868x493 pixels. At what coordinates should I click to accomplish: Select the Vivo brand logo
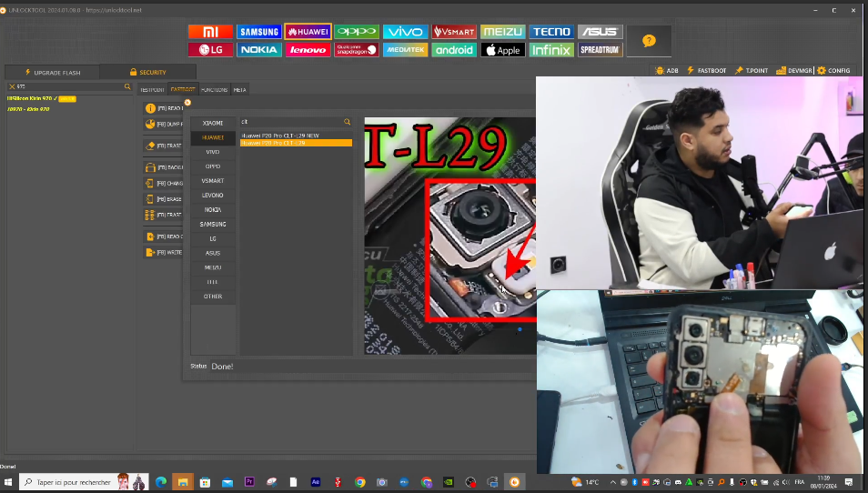(x=405, y=32)
